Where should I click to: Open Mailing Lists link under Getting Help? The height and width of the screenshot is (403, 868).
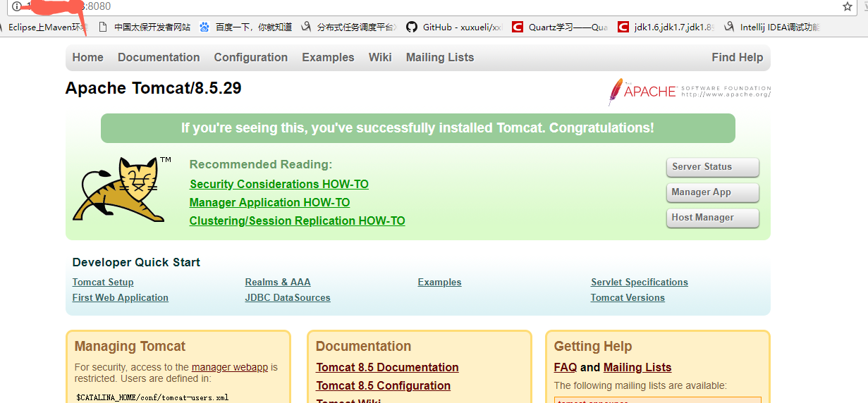[637, 368]
